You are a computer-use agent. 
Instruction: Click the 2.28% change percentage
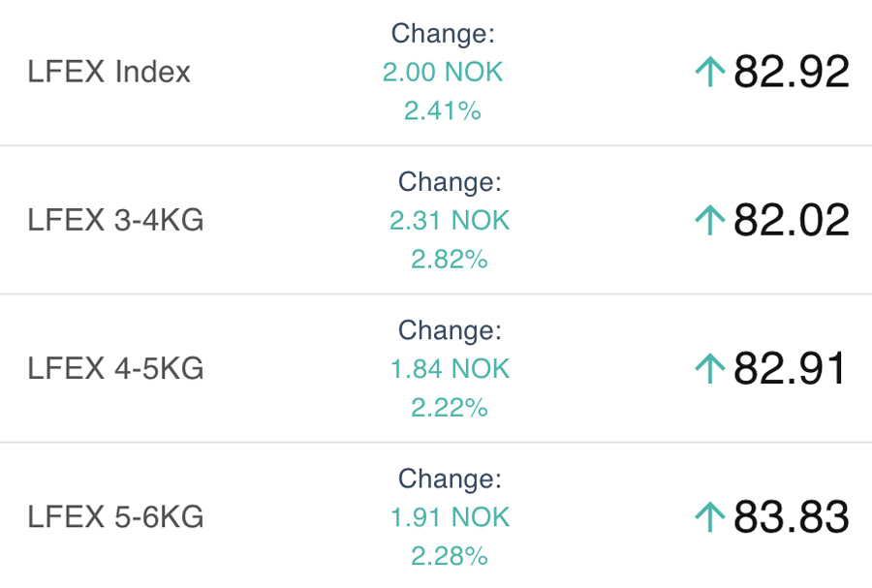pos(450,556)
